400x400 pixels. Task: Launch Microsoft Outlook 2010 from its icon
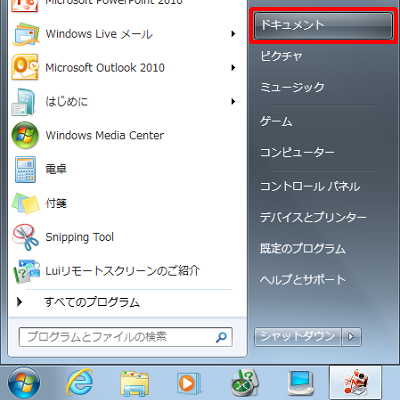25,67
